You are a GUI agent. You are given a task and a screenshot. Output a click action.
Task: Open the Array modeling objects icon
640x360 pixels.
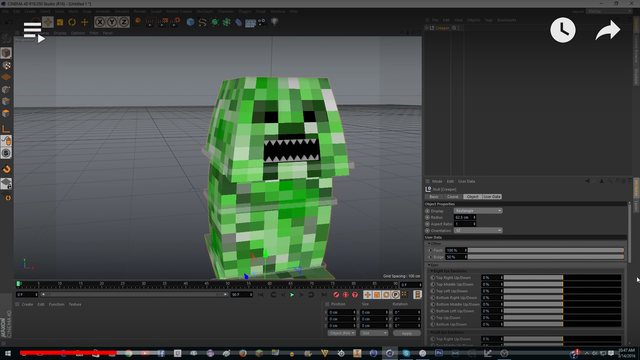pos(227,22)
